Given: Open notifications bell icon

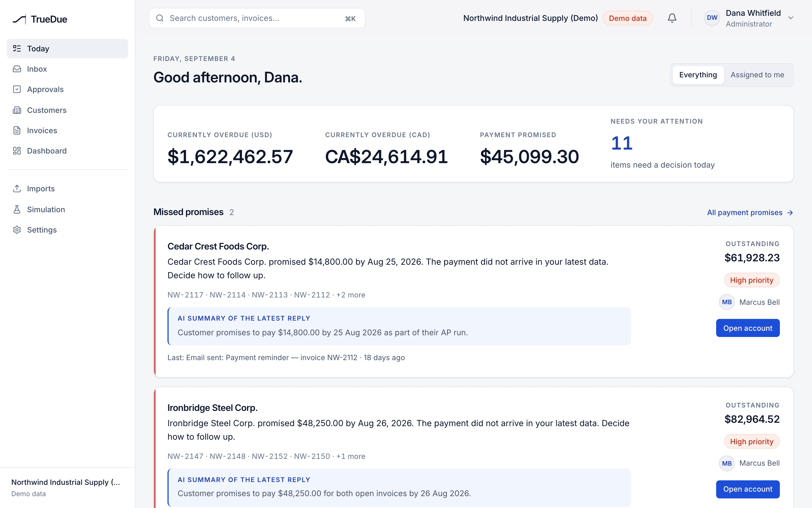Looking at the screenshot, I should (672, 18).
